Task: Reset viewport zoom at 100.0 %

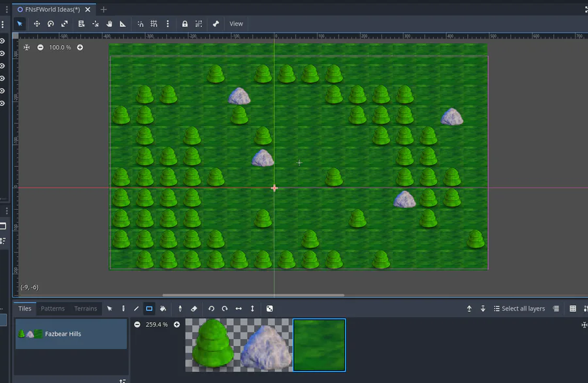Action: click(59, 47)
